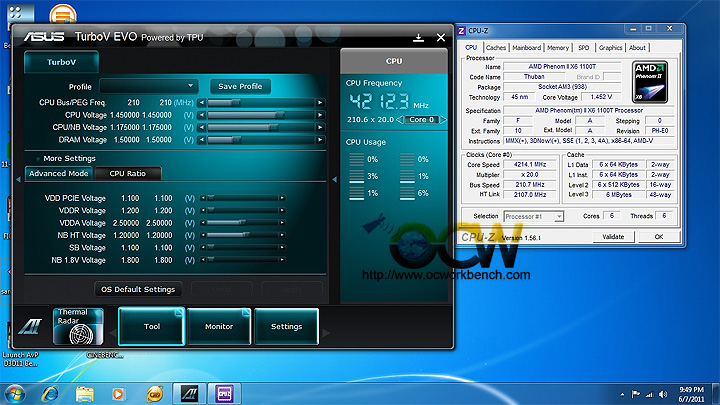
Task: Click OK in CPU-Z
Action: pos(658,237)
